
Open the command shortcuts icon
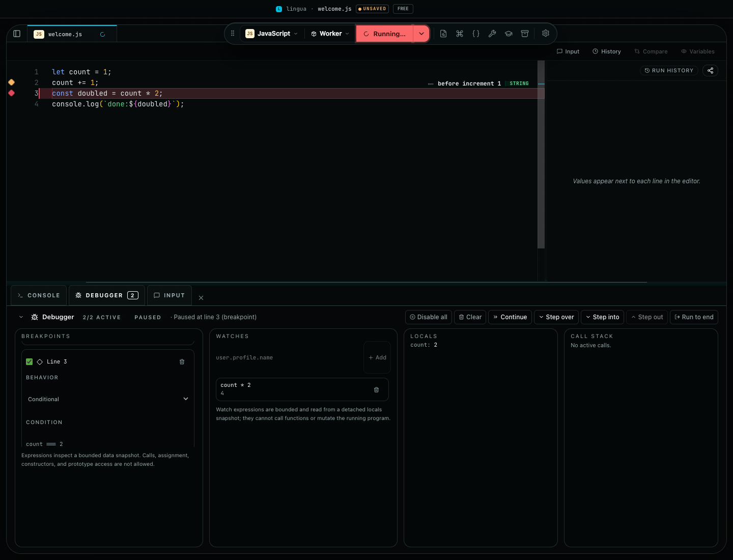460,34
